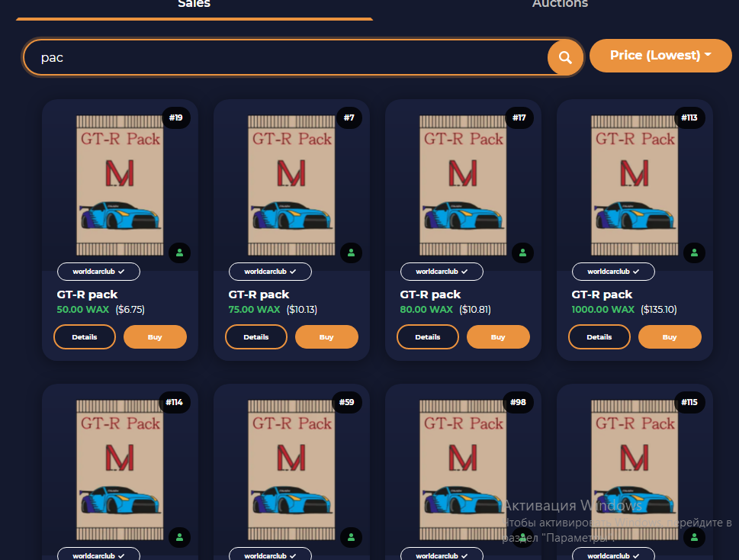Open Details for the 75.00 WAX pack

(256, 337)
